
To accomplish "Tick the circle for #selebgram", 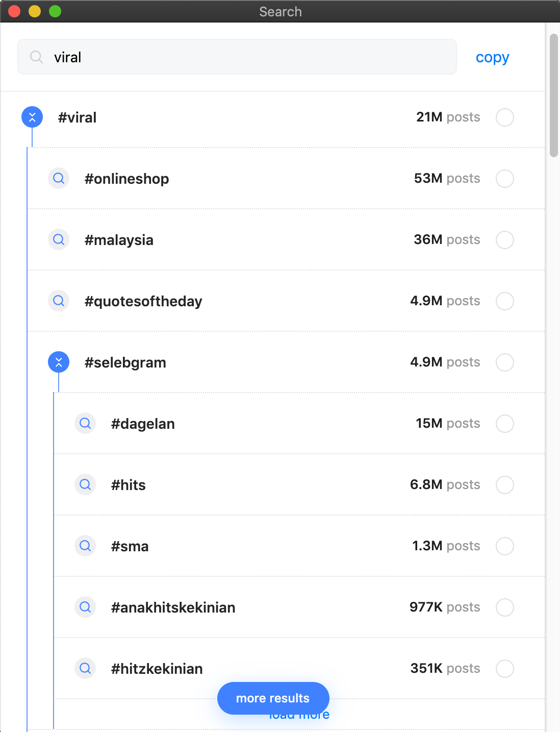I will pyautogui.click(x=505, y=362).
